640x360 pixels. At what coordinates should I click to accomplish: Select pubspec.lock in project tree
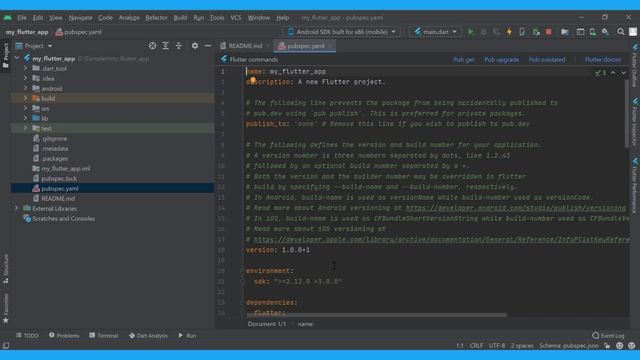tap(59, 178)
